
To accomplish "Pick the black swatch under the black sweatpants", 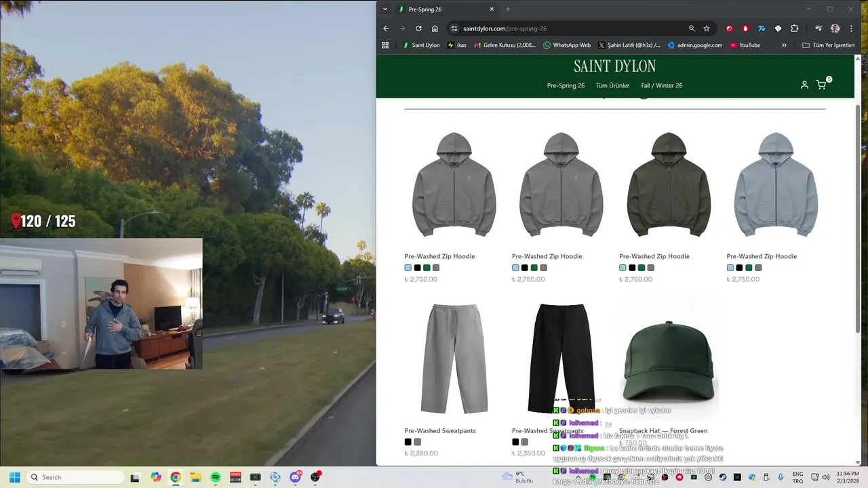I will [515, 442].
